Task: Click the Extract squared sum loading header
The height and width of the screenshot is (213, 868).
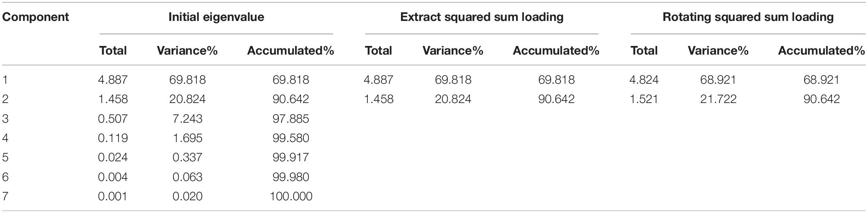Action: coord(482,17)
